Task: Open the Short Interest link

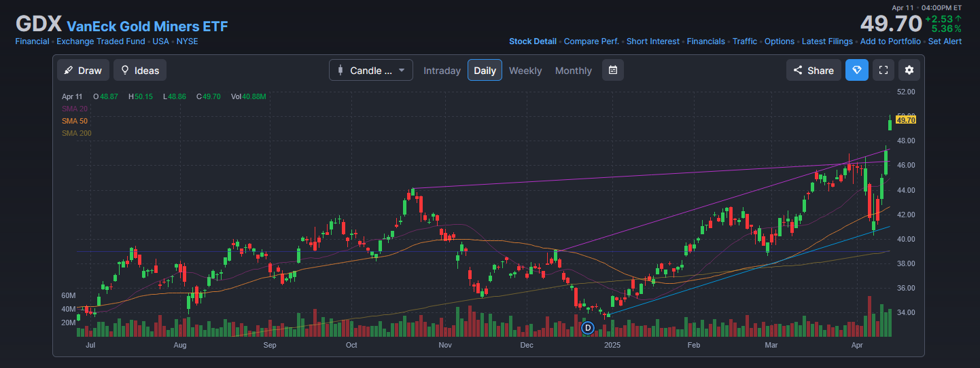Action: pos(652,41)
